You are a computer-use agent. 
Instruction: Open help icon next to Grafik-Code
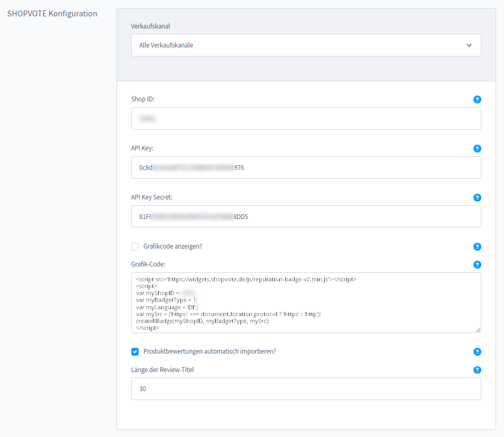[x=477, y=264]
